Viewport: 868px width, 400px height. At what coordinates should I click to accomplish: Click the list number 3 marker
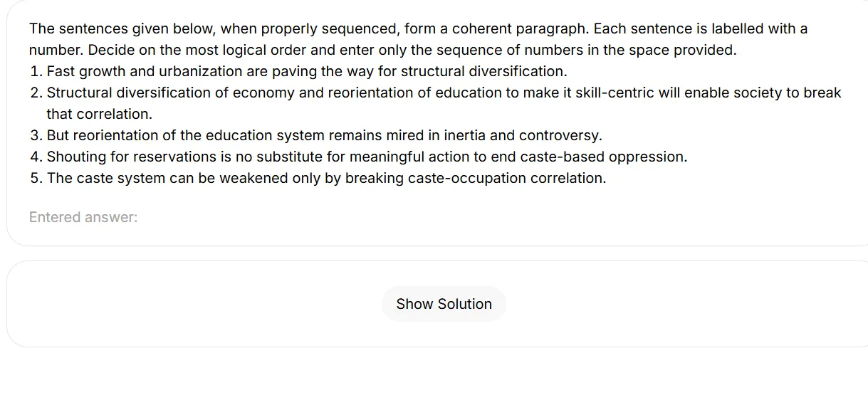[x=36, y=135]
